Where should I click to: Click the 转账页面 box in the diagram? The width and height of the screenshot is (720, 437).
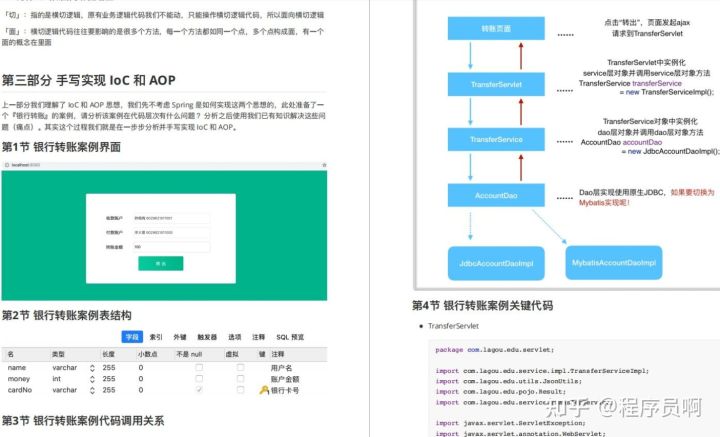tap(496, 28)
